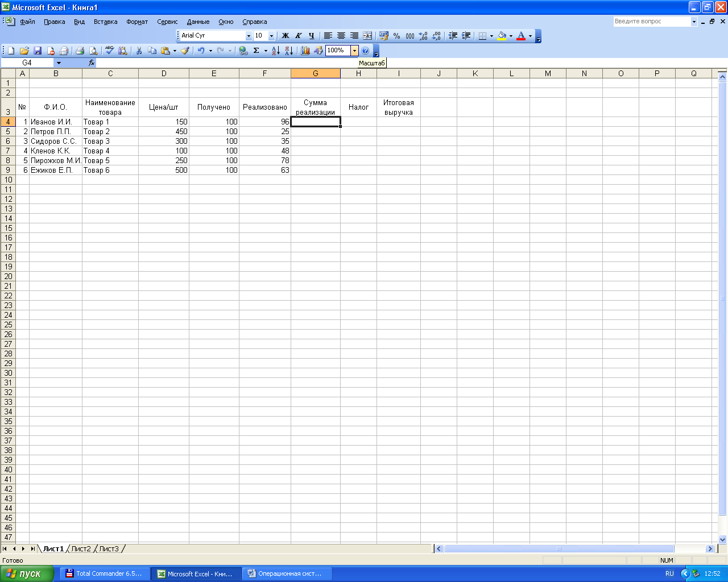Switch to Total Commander in the taskbar
The image size is (728, 582).
click(105, 574)
